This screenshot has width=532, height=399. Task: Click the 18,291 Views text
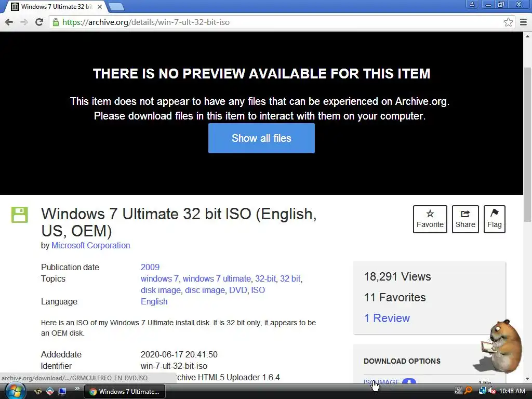click(397, 276)
